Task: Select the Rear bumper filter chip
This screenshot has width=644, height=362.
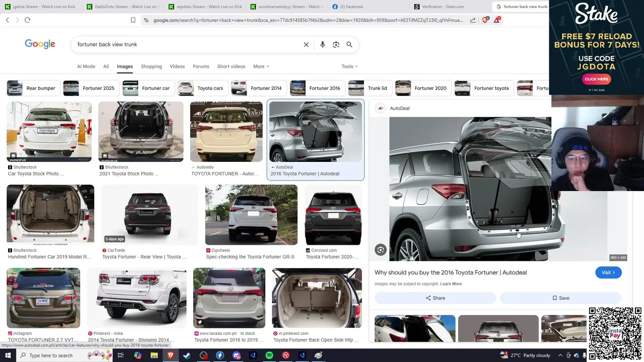Action: tap(33, 88)
